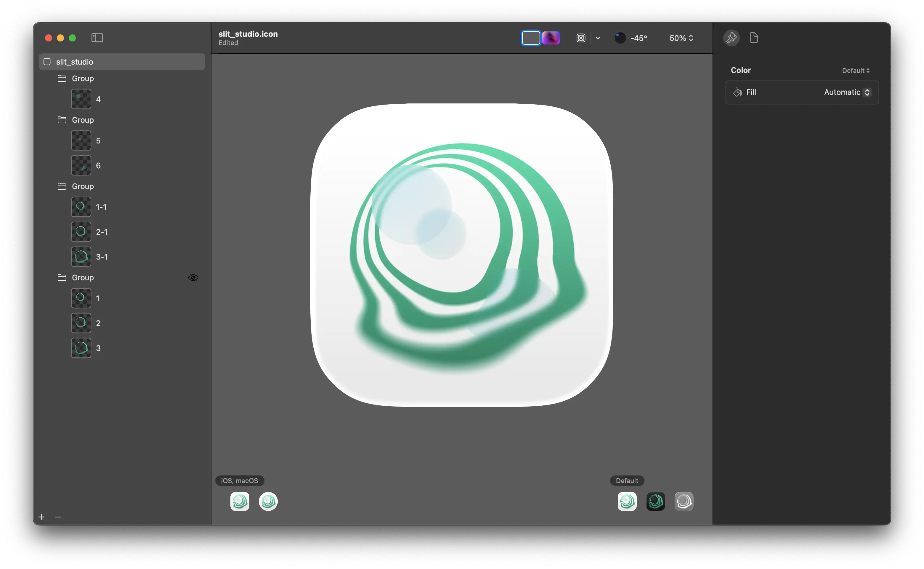This screenshot has width=924, height=569.
Task: Click the Default appearance label
Action: [x=627, y=481]
